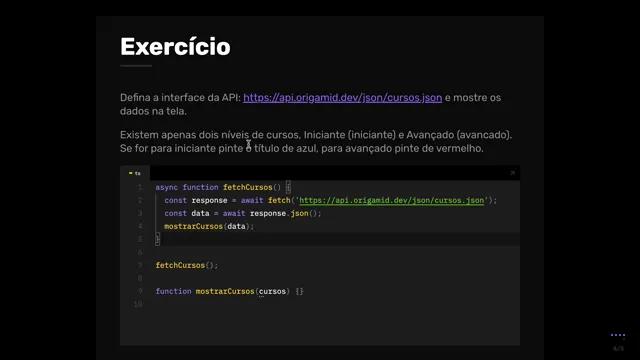This screenshot has height=360, width=640.
Task: Click the text 'dados na tela.'
Action: click(x=153, y=111)
